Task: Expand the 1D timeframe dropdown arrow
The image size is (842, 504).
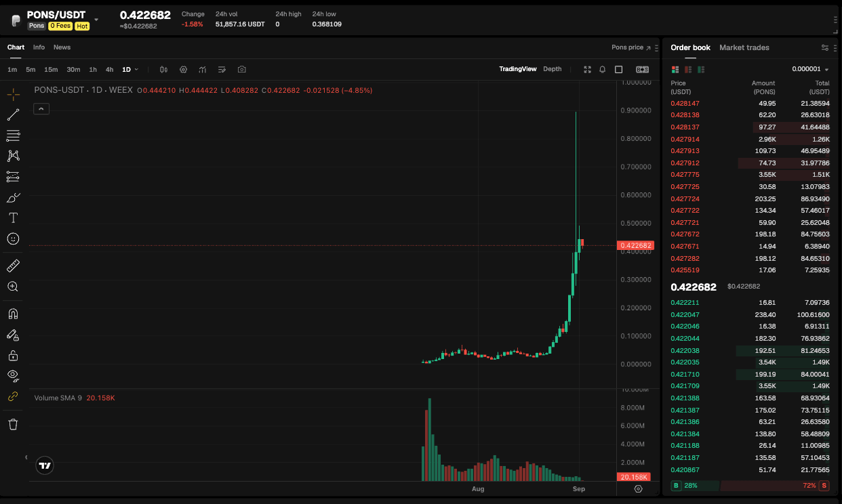Action: coord(136,69)
